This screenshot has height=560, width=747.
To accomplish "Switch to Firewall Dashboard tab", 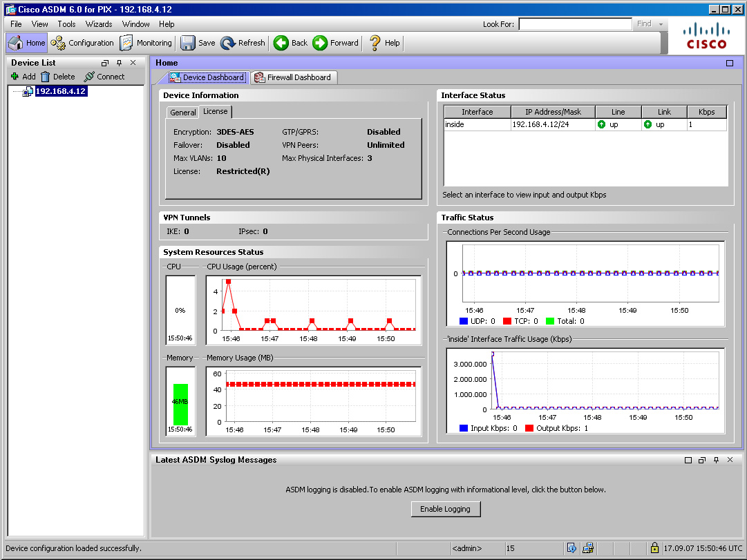I will 294,77.
